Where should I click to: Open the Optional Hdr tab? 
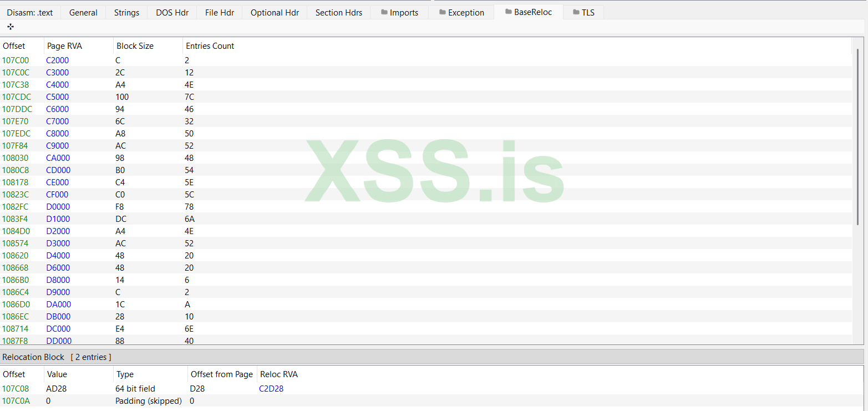(275, 12)
